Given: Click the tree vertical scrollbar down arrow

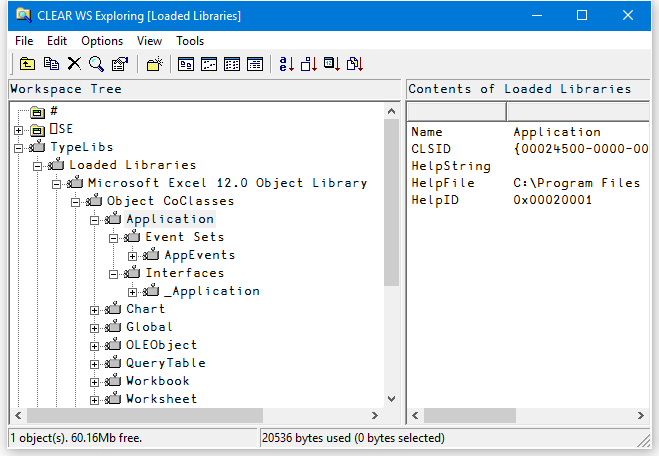Looking at the screenshot, I should point(392,398).
